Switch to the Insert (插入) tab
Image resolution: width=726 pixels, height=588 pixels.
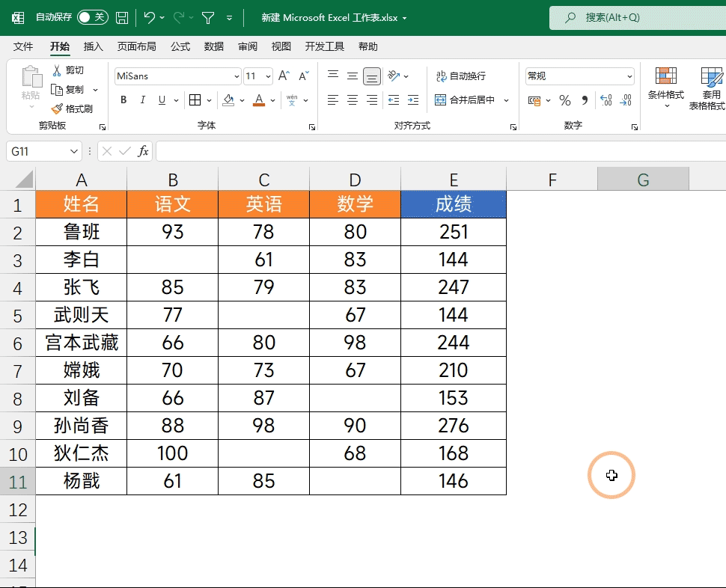93,46
